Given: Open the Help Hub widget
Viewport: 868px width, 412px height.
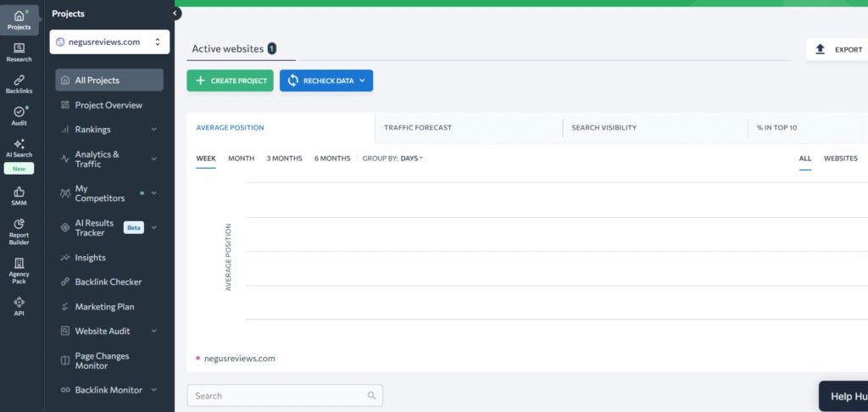Looking at the screenshot, I should [843, 397].
